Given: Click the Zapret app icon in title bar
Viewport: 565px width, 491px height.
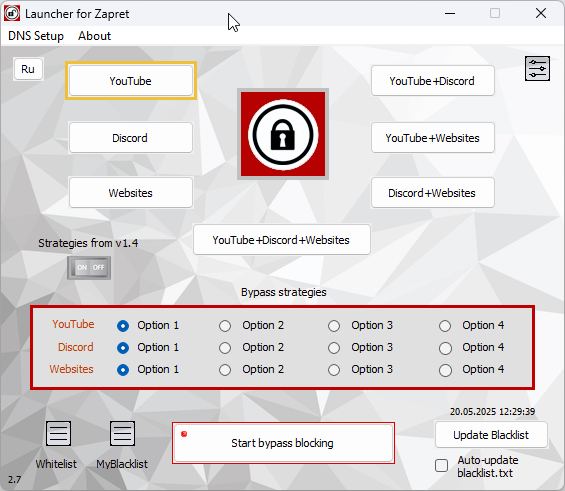Looking at the screenshot, I should 12,14.
